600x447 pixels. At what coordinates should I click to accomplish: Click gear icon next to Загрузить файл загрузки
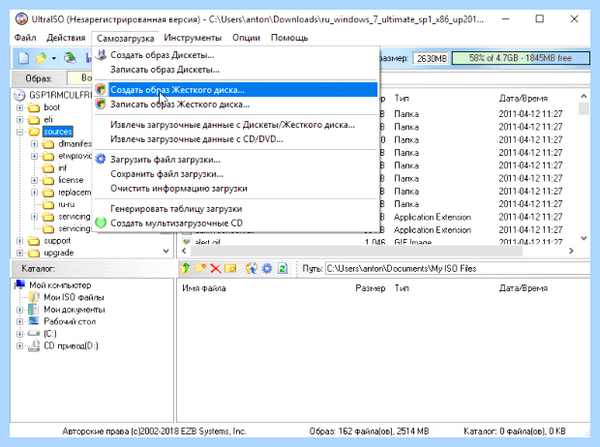point(101,159)
